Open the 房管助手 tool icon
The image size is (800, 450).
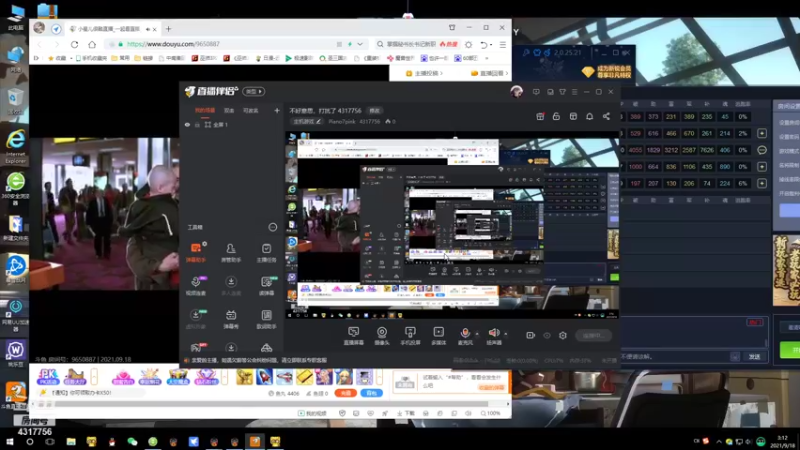coord(231,252)
